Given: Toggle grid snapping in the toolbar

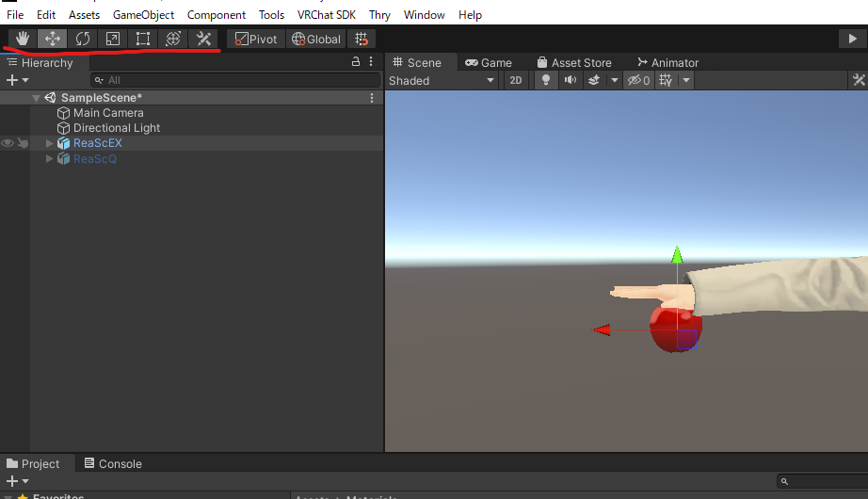Looking at the screenshot, I should pyautogui.click(x=362, y=39).
